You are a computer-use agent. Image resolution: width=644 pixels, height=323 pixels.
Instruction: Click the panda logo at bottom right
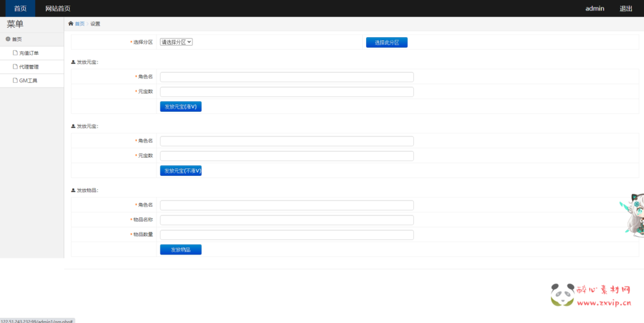[x=562, y=294]
